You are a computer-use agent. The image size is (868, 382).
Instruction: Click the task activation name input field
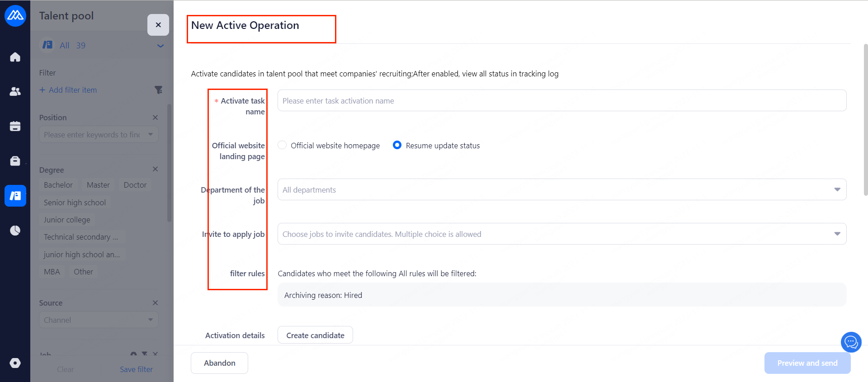point(561,101)
